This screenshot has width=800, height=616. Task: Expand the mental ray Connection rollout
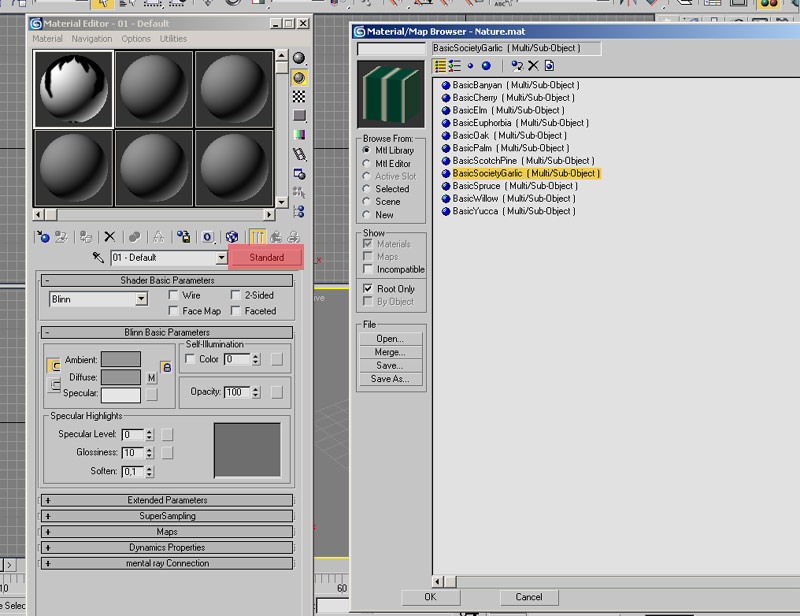[x=167, y=563]
